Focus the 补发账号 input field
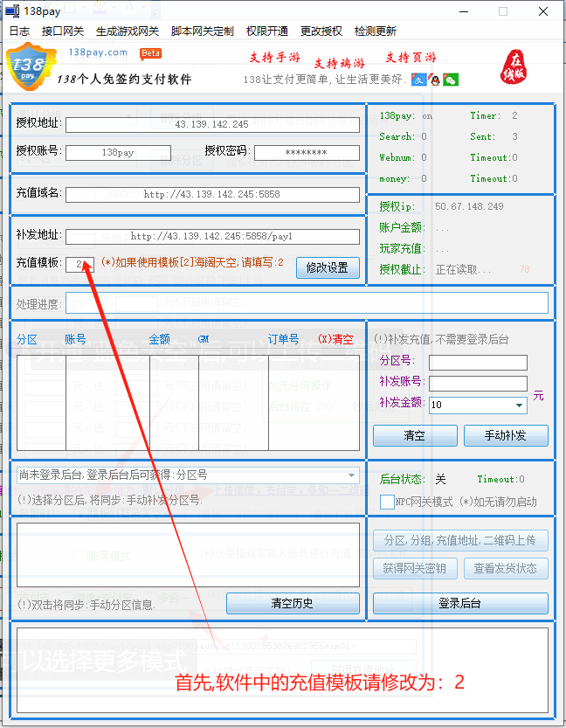This screenshot has width=566, height=728. click(x=478, y=384)
